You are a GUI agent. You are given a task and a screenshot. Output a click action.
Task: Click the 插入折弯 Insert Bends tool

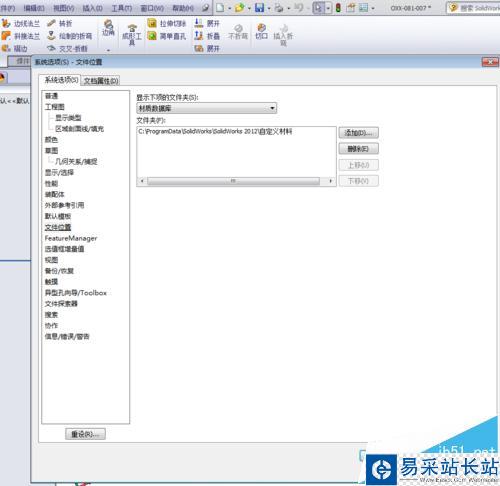pos(283,35)
